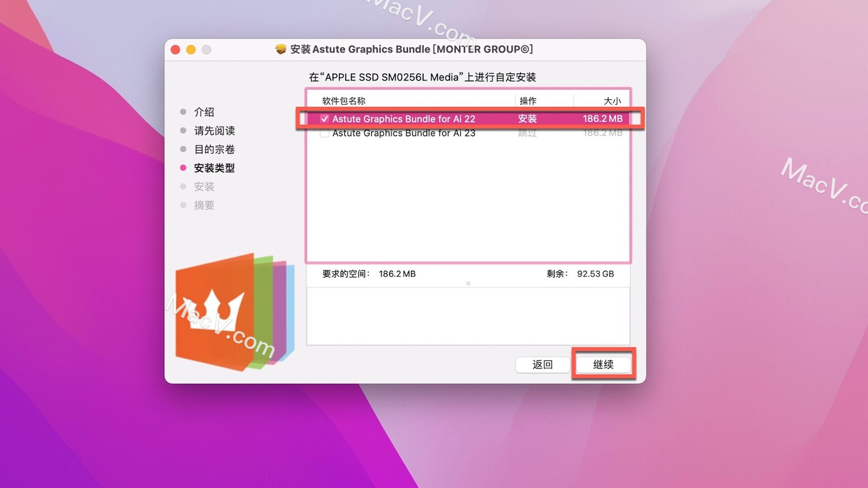Click the split-view divider handle dot

[x=468, y=283]
